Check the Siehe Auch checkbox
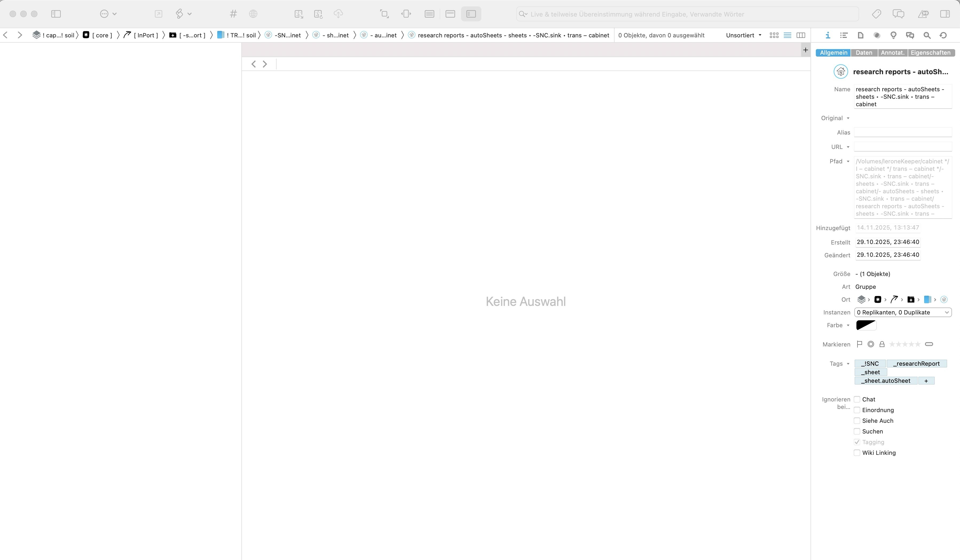This screenshot has width=960, height=560. (857, 421)
